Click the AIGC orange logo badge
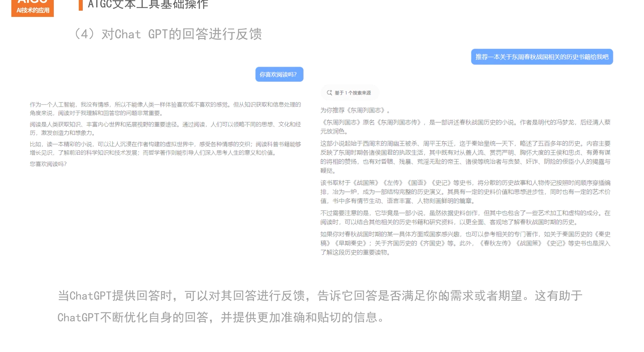The width and height of the screenshot is (644, 352). [33, 8]
